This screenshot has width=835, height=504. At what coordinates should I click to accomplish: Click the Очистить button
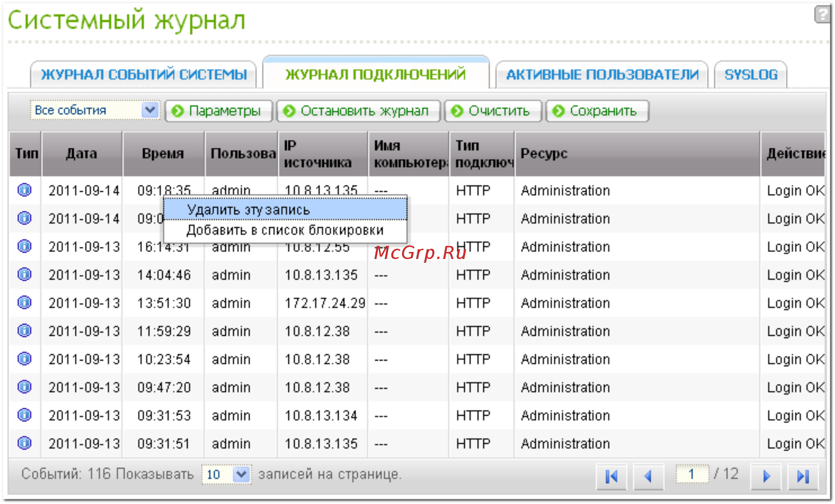(493, 111)
